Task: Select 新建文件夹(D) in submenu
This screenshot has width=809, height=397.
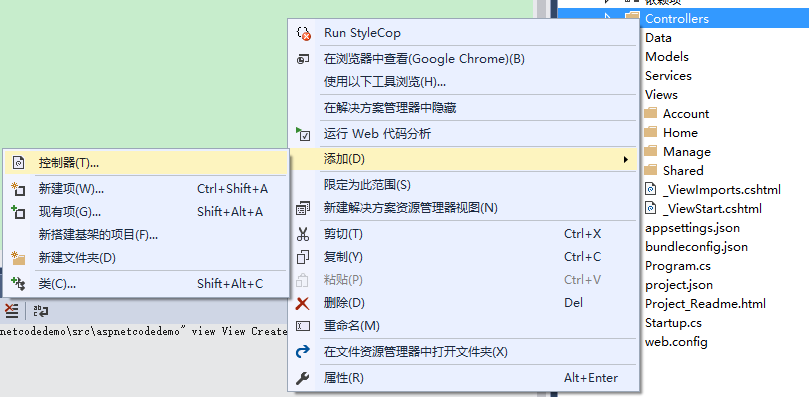Action: point(145,258)
